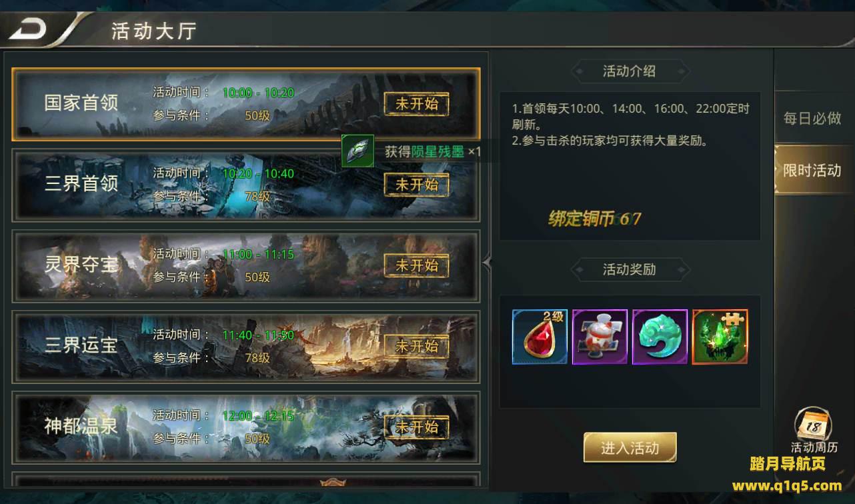
Task: Select the lucky cat puzzle reward icon
Action: [x=600, y=337]
